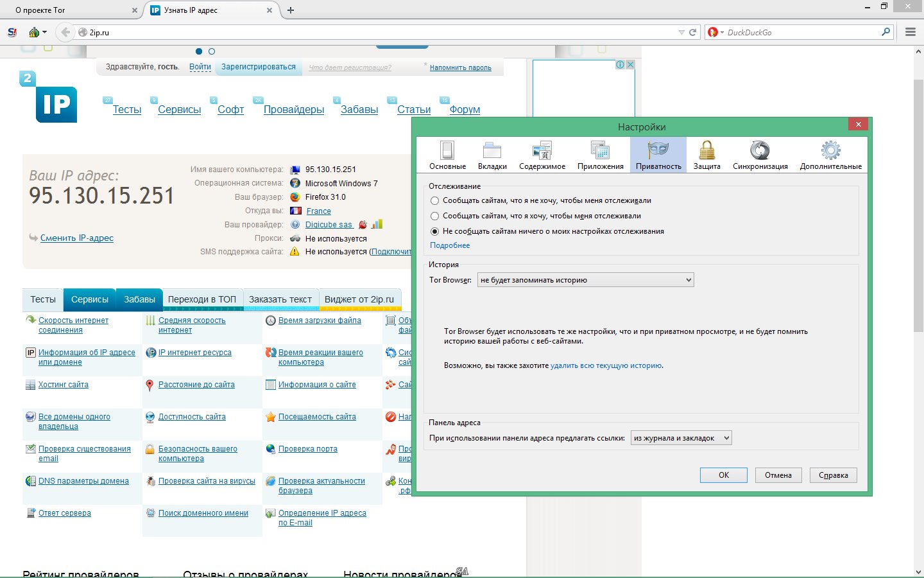
Task: Open the URL bar history dropdown arrow
Action: tap(681, 32)
